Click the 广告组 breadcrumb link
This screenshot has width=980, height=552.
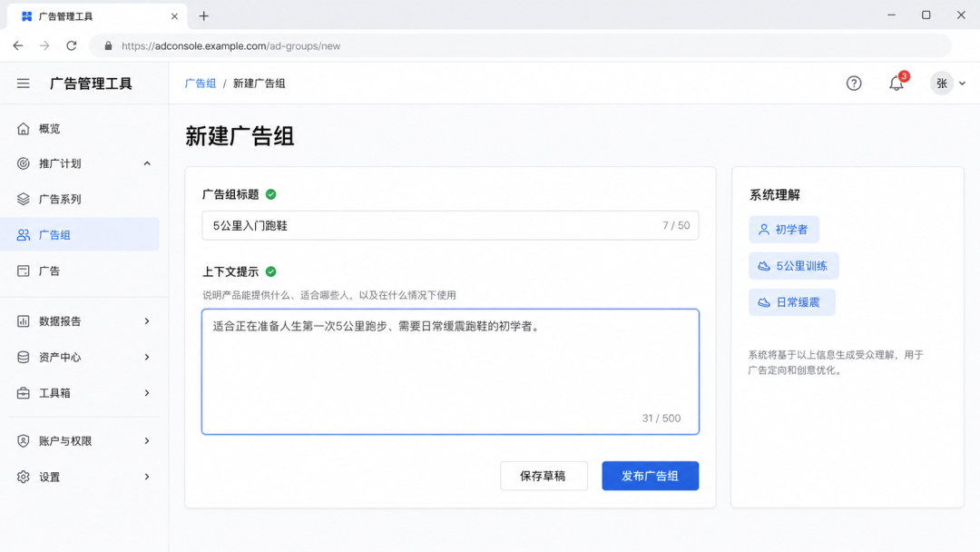200,84
